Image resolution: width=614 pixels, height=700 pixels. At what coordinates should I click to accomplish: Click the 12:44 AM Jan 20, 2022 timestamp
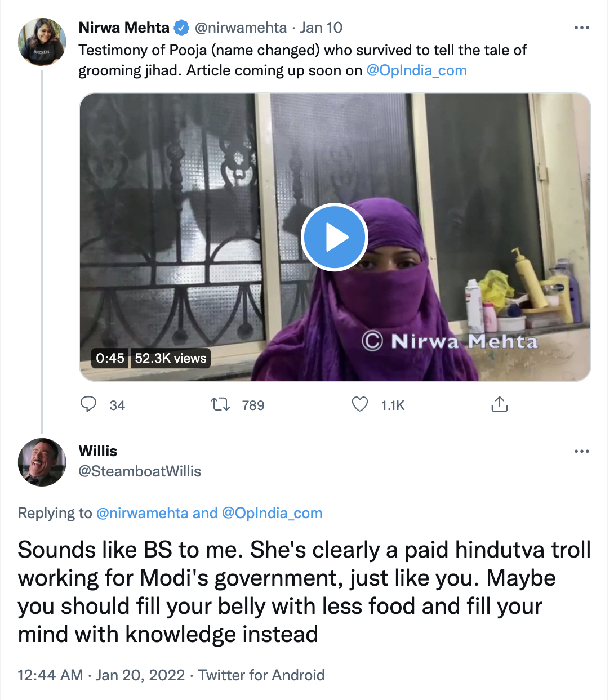(x=101, y=675)
